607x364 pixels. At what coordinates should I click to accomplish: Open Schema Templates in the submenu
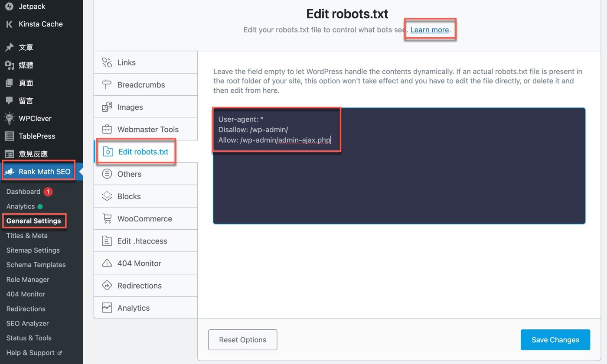pos(36,265)
